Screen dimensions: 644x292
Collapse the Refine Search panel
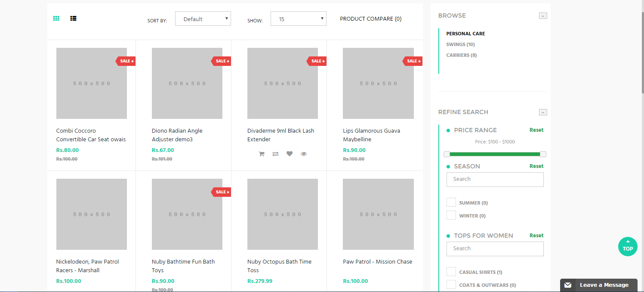[x=543, y=112]
